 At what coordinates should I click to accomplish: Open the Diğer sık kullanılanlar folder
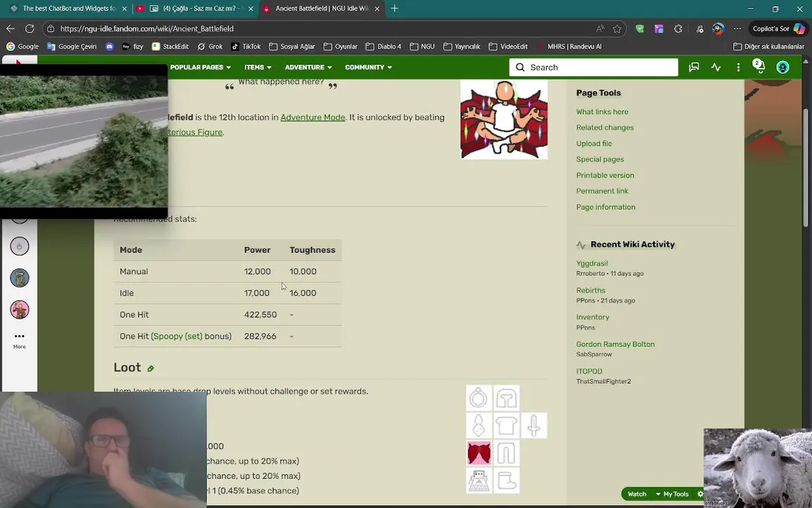768,47
